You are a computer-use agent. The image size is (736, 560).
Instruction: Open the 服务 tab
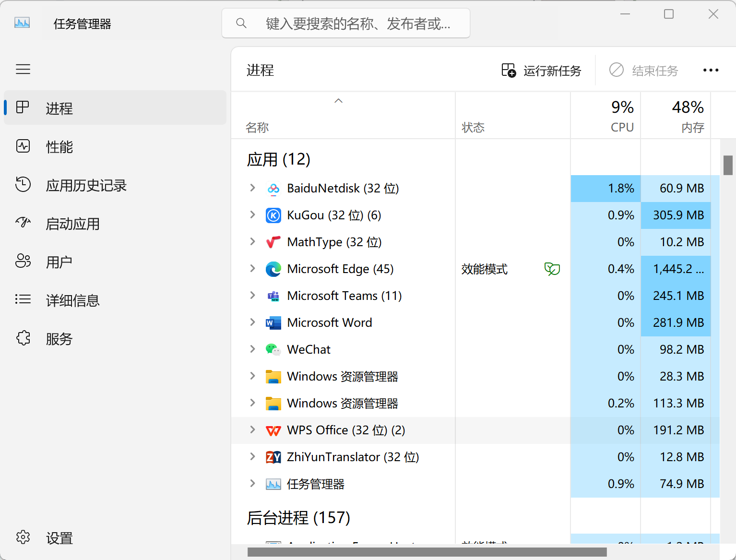115,338
